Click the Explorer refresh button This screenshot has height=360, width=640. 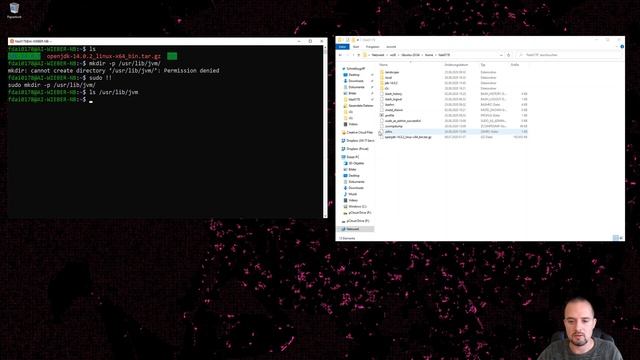click(x=509, y=55)
